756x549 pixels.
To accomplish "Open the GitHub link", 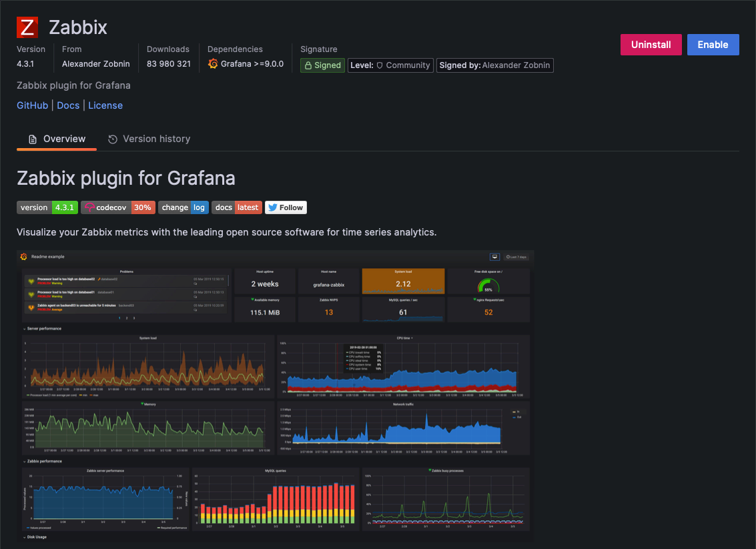I will click(x=32, y=105).
